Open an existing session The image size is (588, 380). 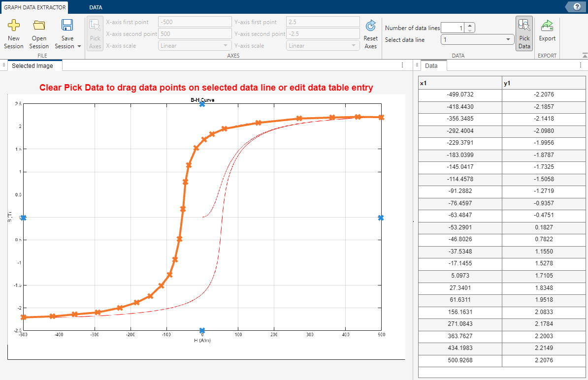pos(39,33)
